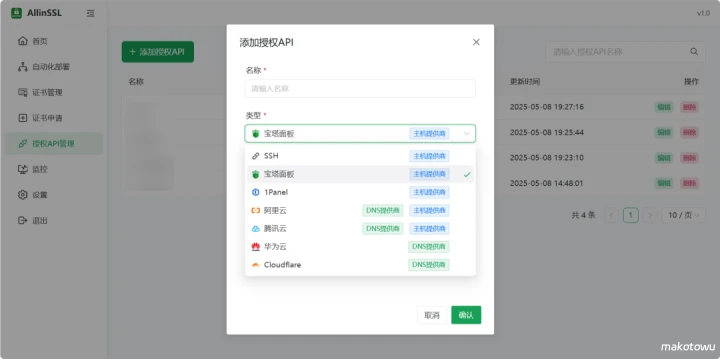Open 监控 in sidebar
Image resolution: width=720 pixels, height=360 pixels.
tap(54, 169)
